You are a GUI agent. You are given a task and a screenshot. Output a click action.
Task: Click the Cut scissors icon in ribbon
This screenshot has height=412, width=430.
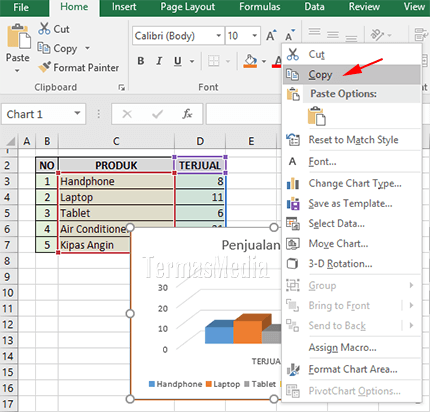[x=44, y=29]
